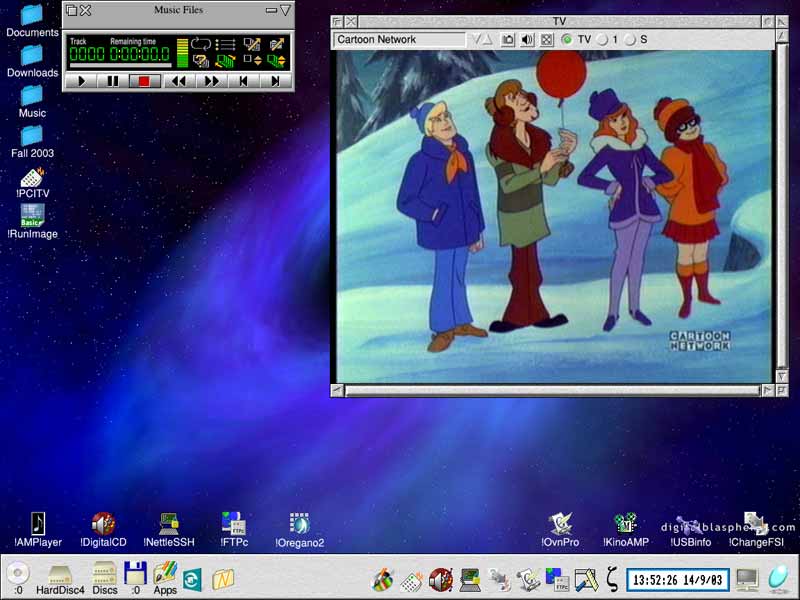Open the playlist icon in Music Files
800x600 pixels.
point(225,44)
